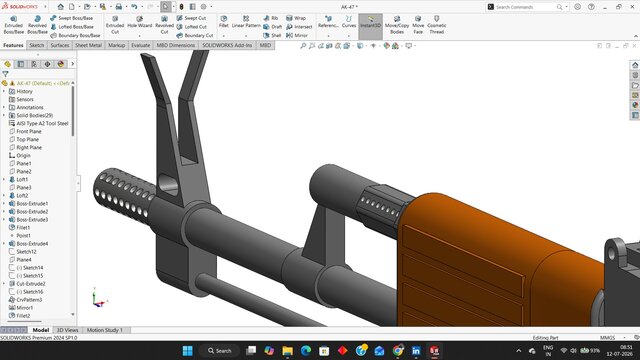
Task: Select the Mirror feature
Action: pos(297,36)
